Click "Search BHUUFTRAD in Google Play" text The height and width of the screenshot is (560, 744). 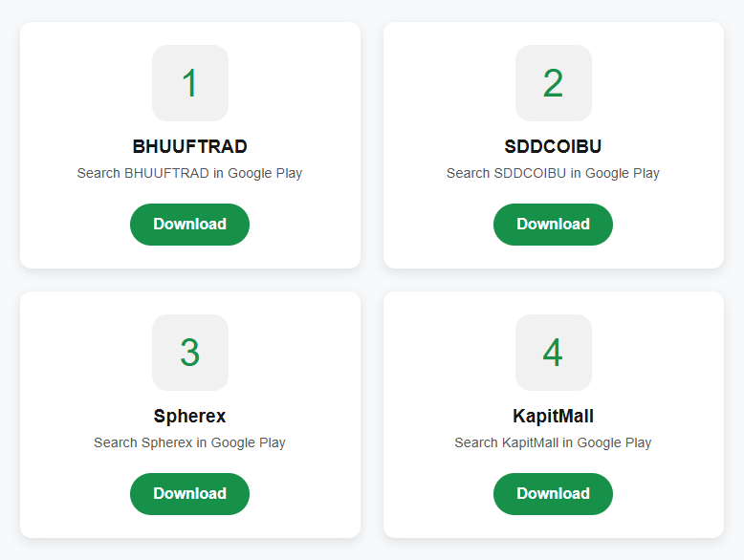[x=189, y=173]
